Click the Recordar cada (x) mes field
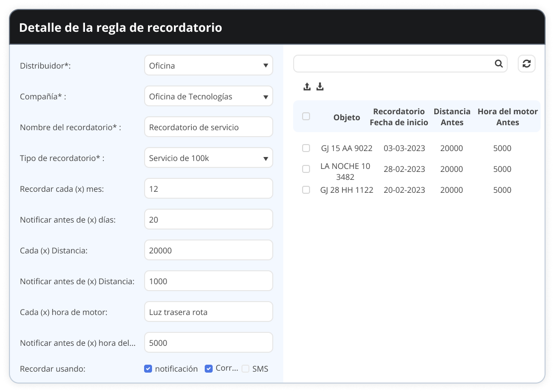The height and width of the screenshot is (392, 554). click(x=208, y=189)
